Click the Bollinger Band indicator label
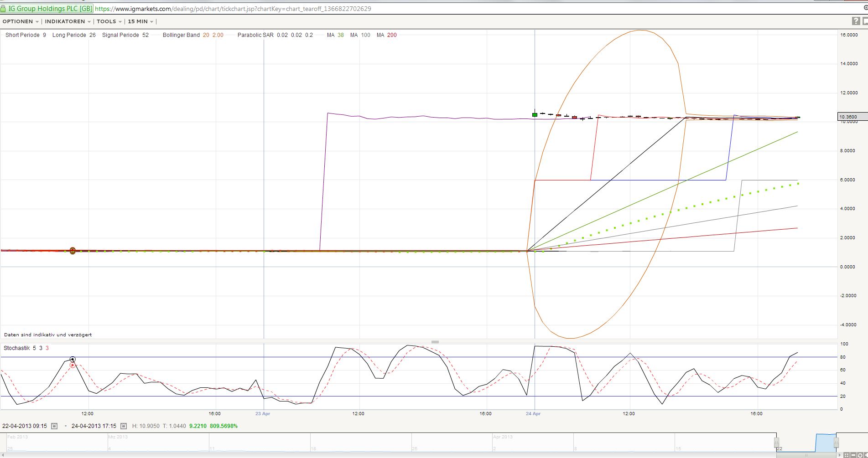The width and height of the screenshot is (868, 458). click(x=193, y=35)
